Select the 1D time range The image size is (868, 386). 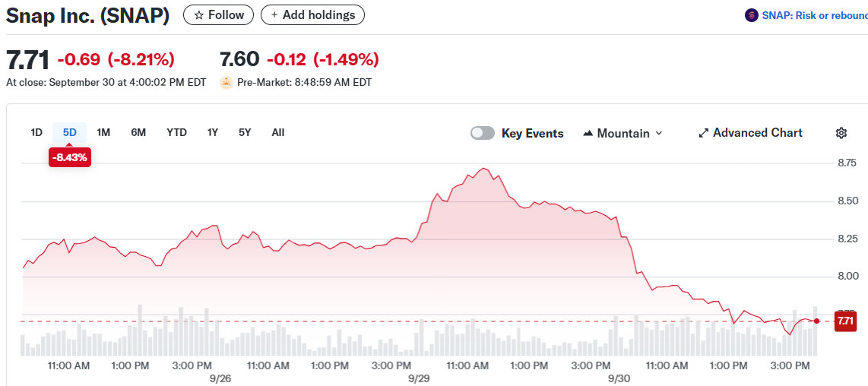[36, 132]
